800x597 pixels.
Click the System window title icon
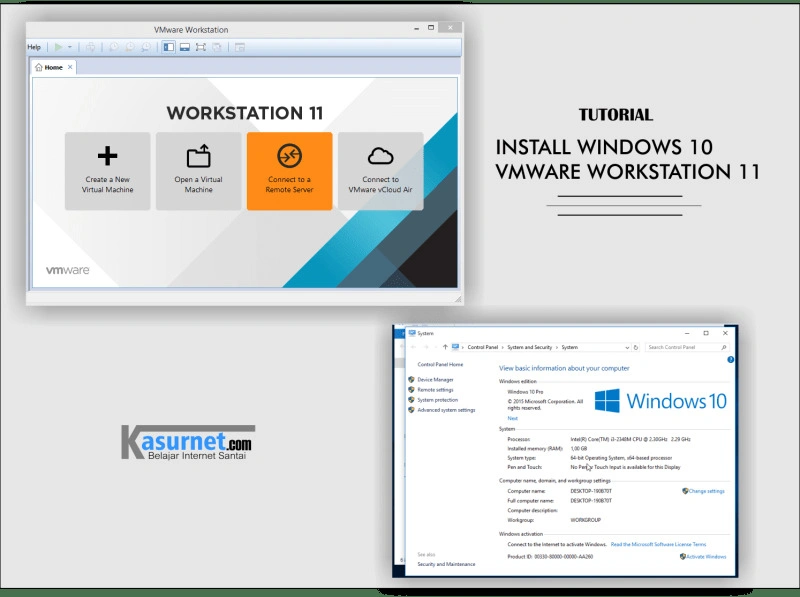[x=412, y=333]
